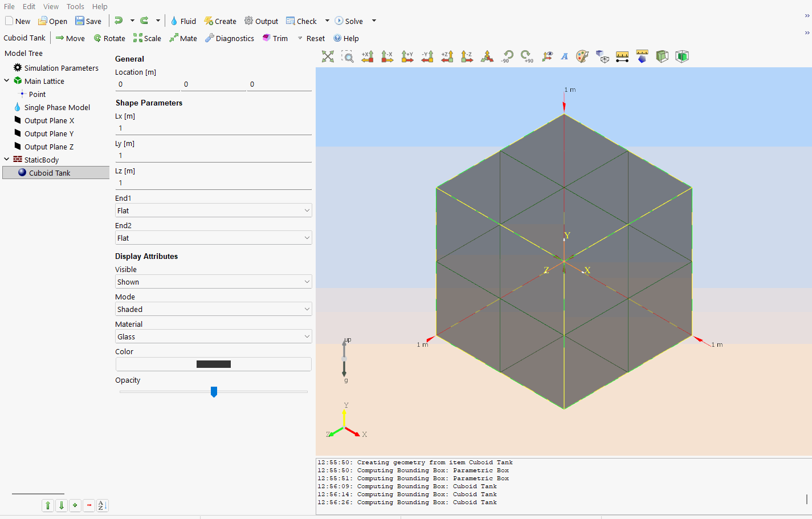Open the Mode dropdown set to Shaded
Screen dimensions: 812x519
(213, 309)
